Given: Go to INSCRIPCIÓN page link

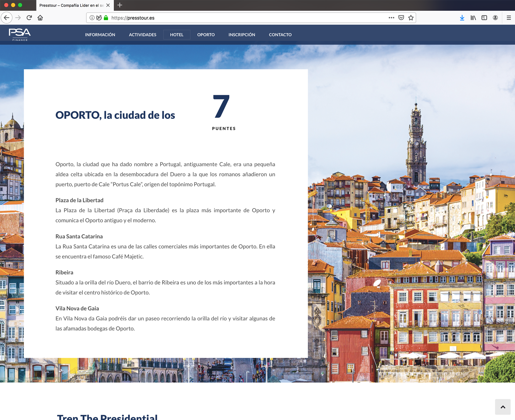Looking at the screenshot, I should (242, 35).
